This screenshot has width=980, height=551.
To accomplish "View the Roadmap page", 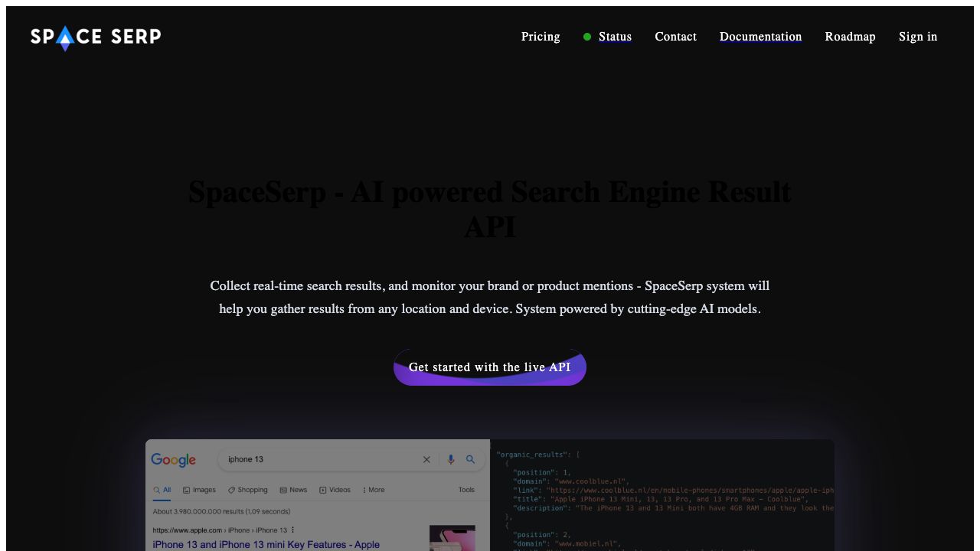I will point(850,37).
